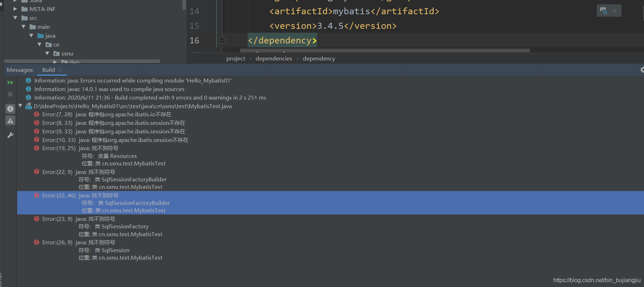Open the wrench settings icon in Messages
644x287 pixels.
click(x=10, y=135)
